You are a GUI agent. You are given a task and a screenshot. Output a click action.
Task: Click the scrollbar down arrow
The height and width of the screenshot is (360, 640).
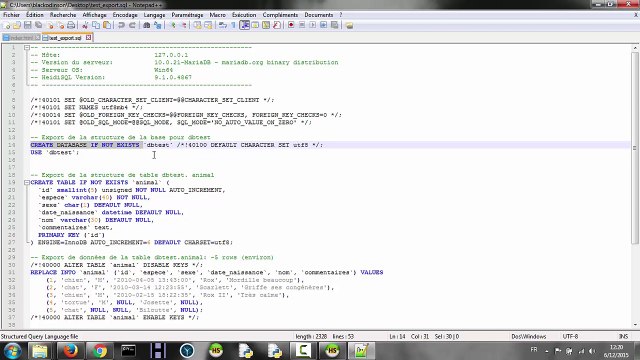(x=635, y=325)
